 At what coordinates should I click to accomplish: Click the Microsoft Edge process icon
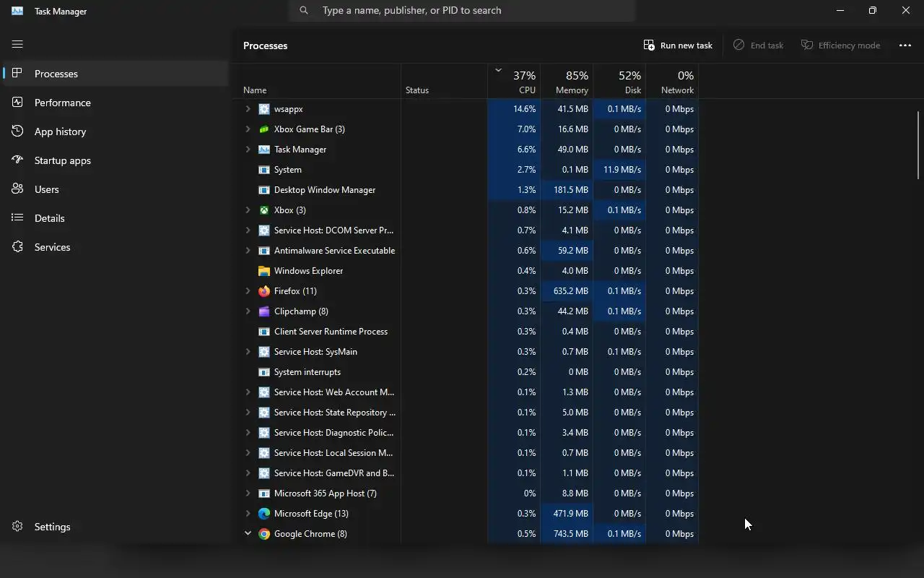[264, 514]
